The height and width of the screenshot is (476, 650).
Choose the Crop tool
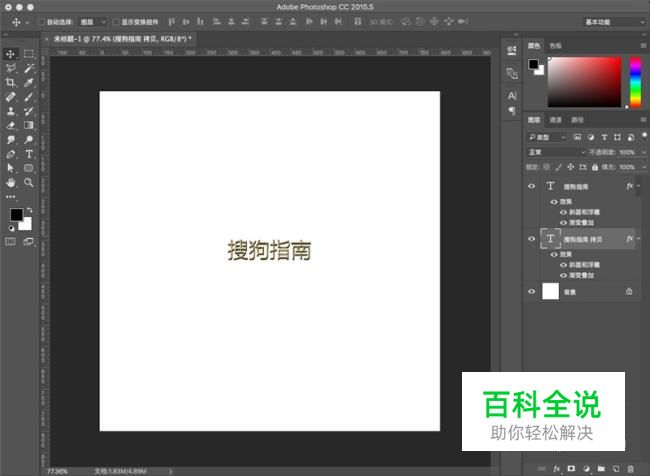pyautogui.click(x=11, y=83)
